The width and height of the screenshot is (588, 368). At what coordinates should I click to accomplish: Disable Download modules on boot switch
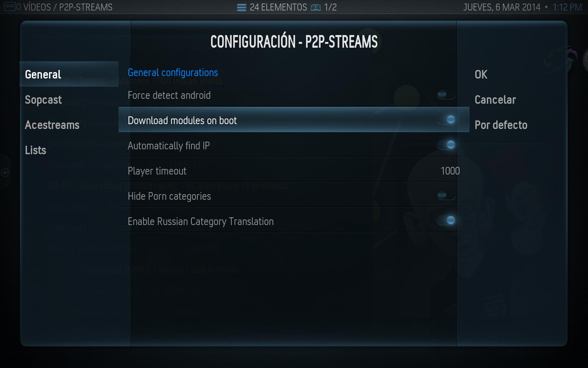(x=446, y=120)
